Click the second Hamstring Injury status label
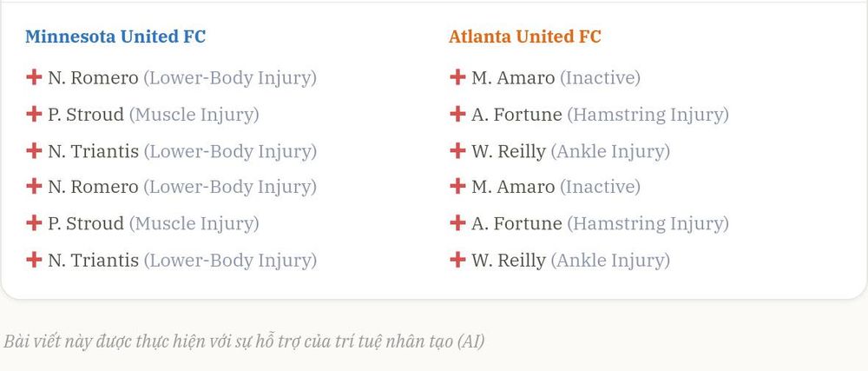Image resolution: width=868 pixels, height=371 pixels. click(x=648, y=223)
